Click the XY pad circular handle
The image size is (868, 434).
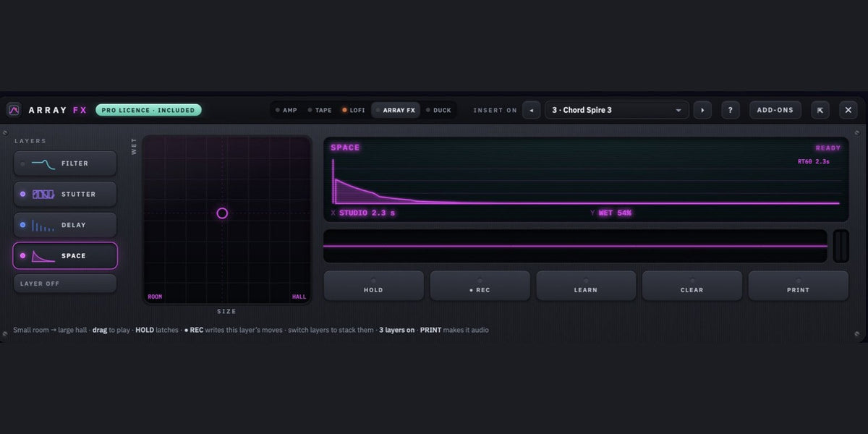(x=222, y=213)
